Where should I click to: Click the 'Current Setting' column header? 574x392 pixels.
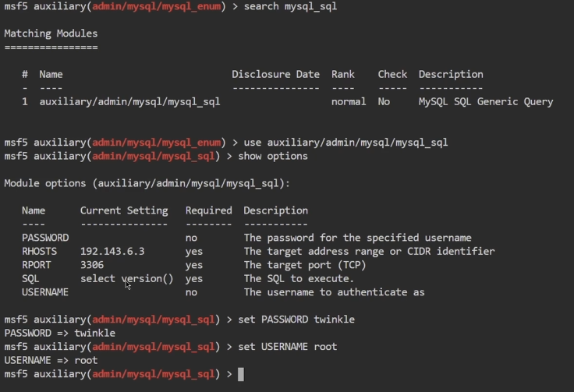coord(123,210)
